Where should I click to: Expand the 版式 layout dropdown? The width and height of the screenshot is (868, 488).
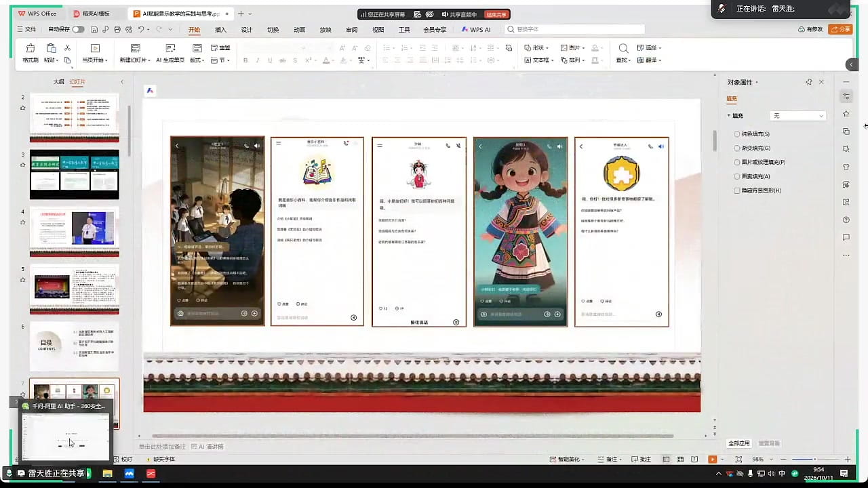198,60
